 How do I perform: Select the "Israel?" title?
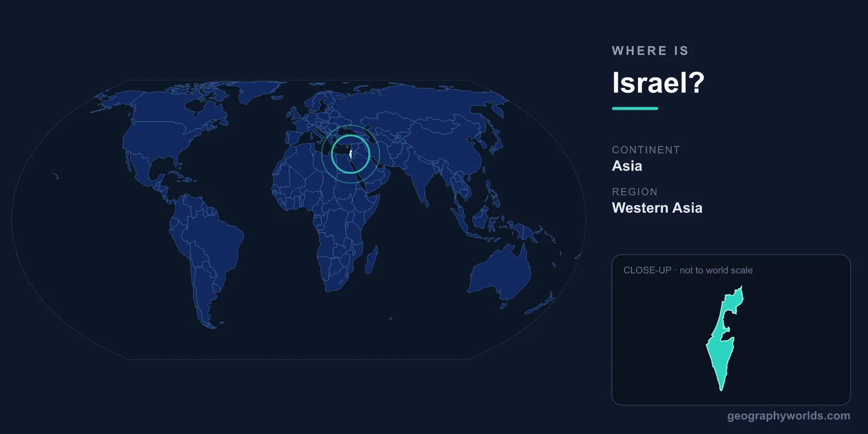pyautogui.click(x=658, y=82)
